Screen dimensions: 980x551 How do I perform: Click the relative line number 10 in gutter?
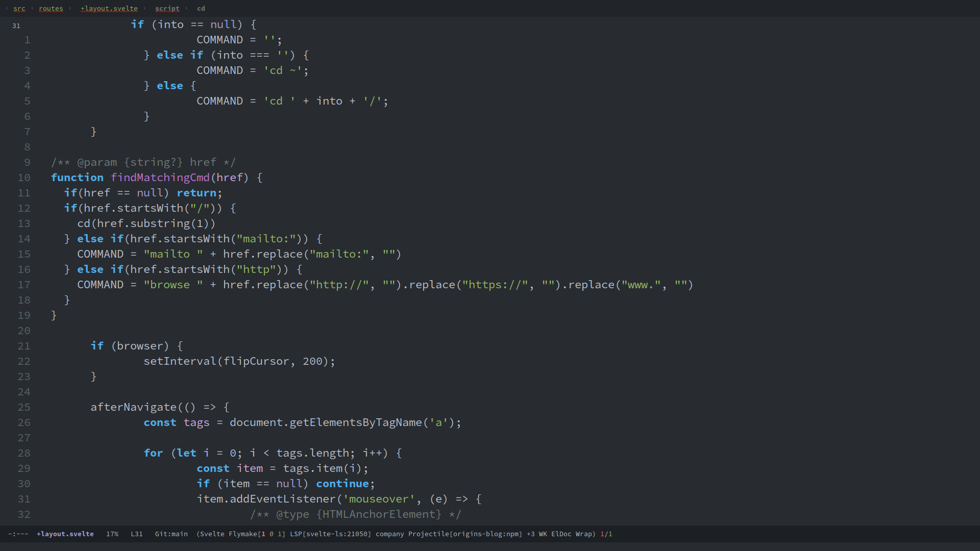tap(24, 178)
